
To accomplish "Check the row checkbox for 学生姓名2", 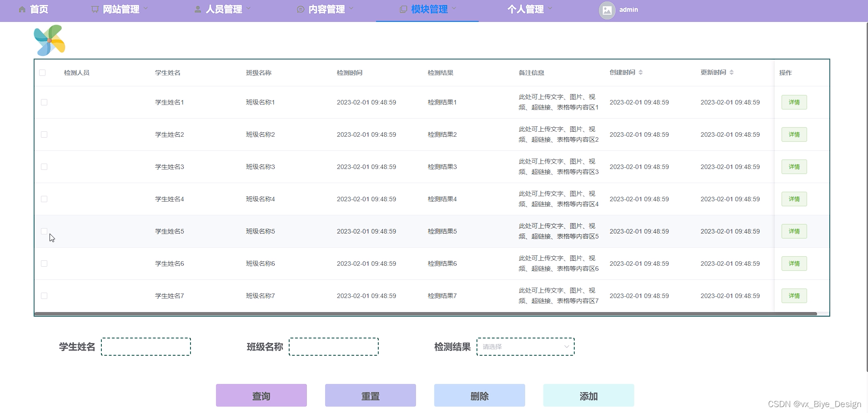I will [x=44, y=134].
